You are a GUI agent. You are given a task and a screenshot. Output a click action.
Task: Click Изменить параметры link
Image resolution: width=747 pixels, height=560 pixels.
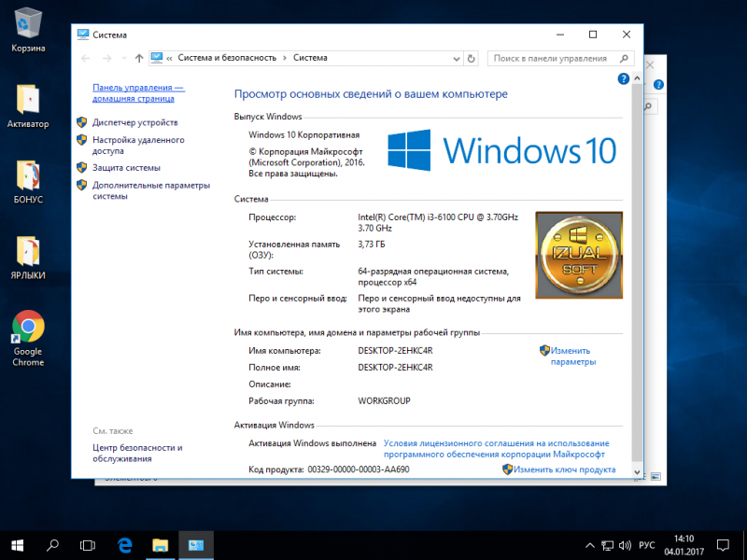tap(573, 357)
